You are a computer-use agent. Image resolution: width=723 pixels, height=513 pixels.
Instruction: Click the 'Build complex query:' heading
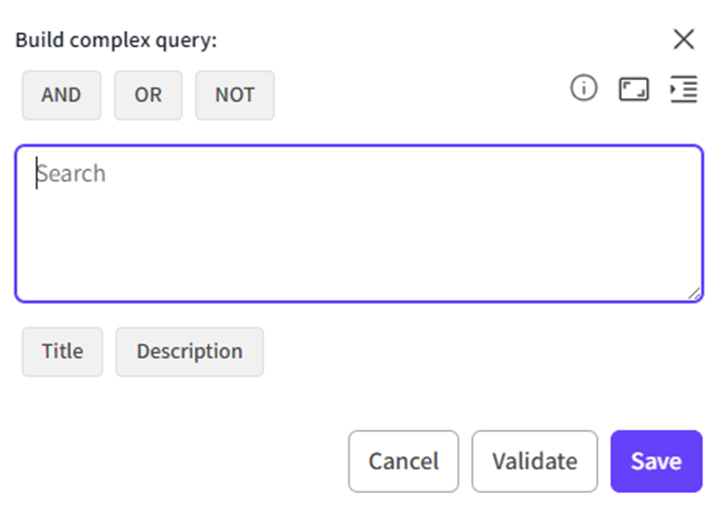click(116, 40)
